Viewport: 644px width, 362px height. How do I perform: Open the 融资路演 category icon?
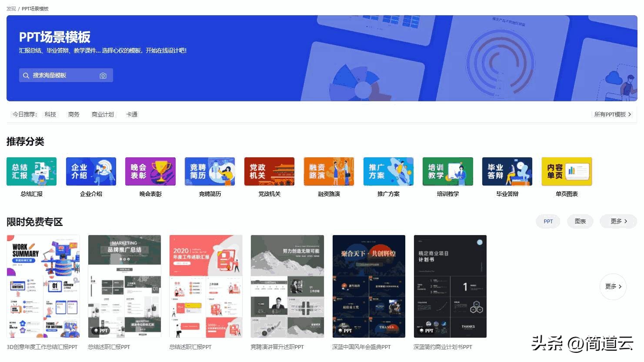click(x=329, y=172)
